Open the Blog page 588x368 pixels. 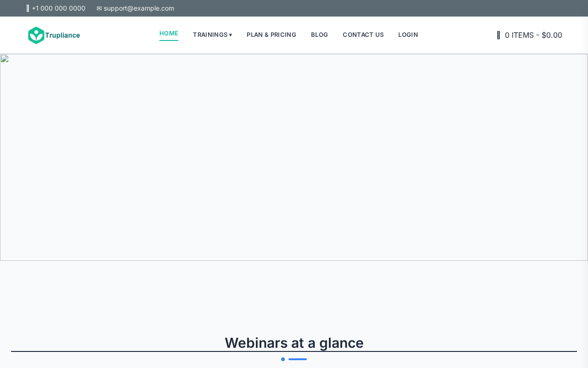319,35
